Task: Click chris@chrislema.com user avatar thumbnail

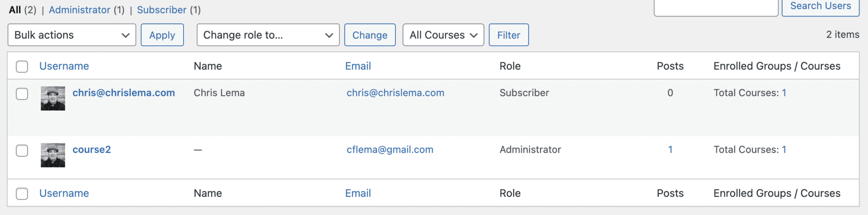Action: (53, 98)
